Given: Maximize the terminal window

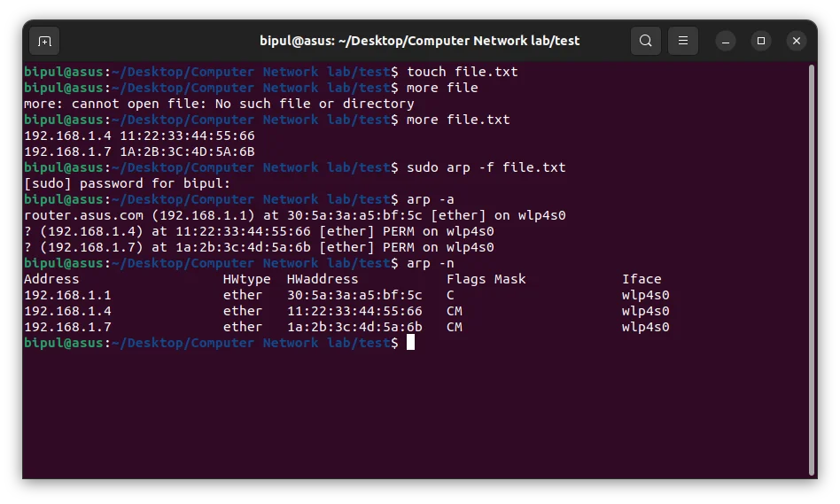Looking at the screenshot, I should pos(760,41).
